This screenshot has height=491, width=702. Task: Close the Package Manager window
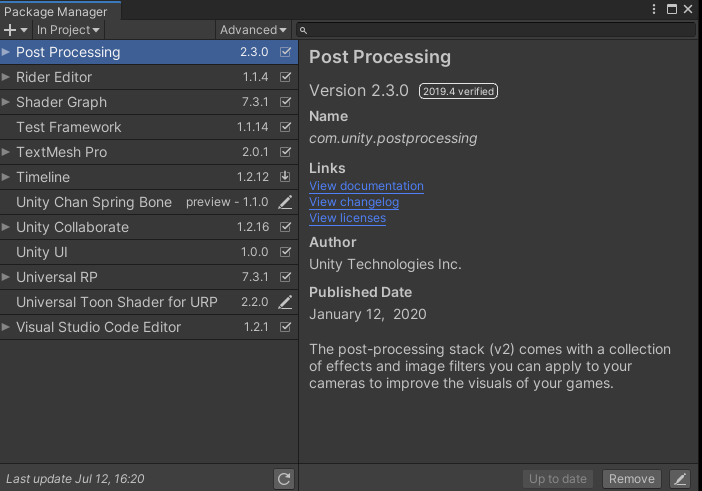[688, 9]
